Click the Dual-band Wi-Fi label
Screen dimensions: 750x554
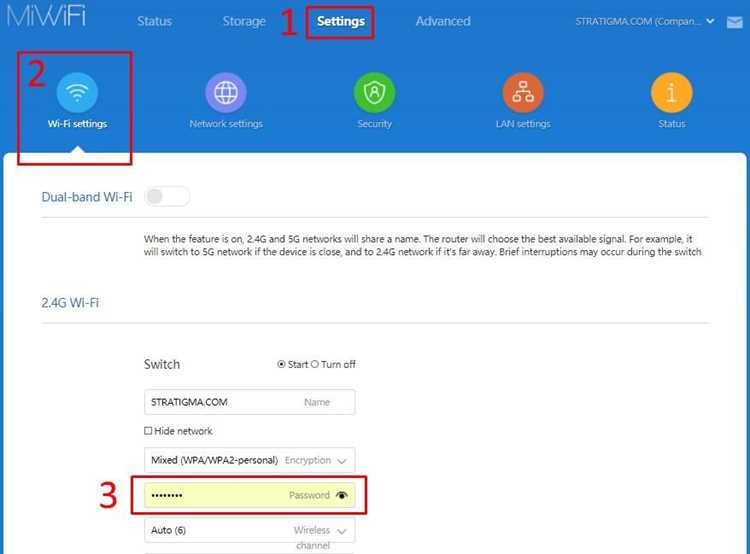[87, 197]
